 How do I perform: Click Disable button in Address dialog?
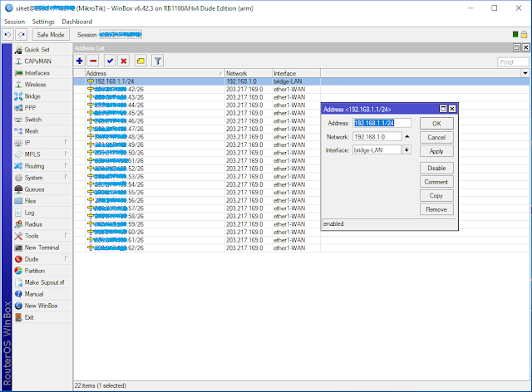pos(436,168)
